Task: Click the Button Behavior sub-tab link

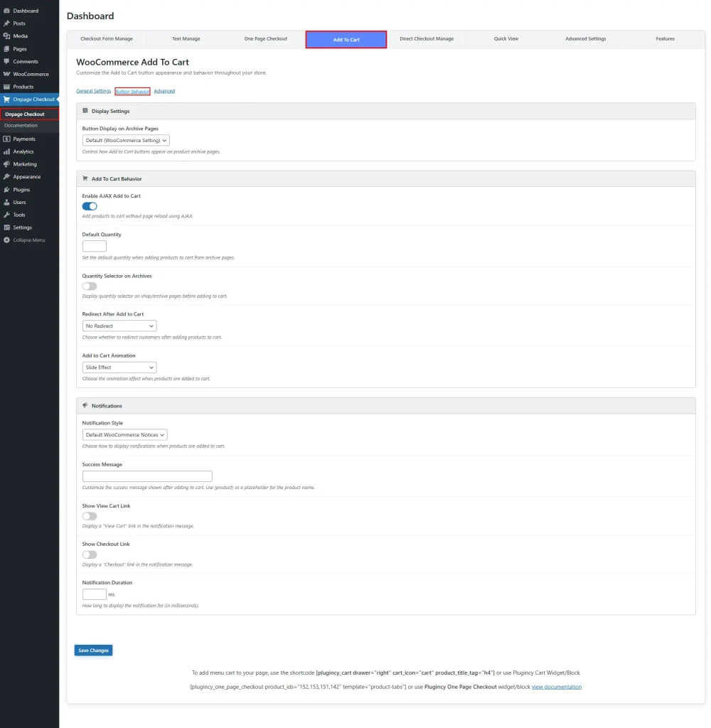Action: 132,92
